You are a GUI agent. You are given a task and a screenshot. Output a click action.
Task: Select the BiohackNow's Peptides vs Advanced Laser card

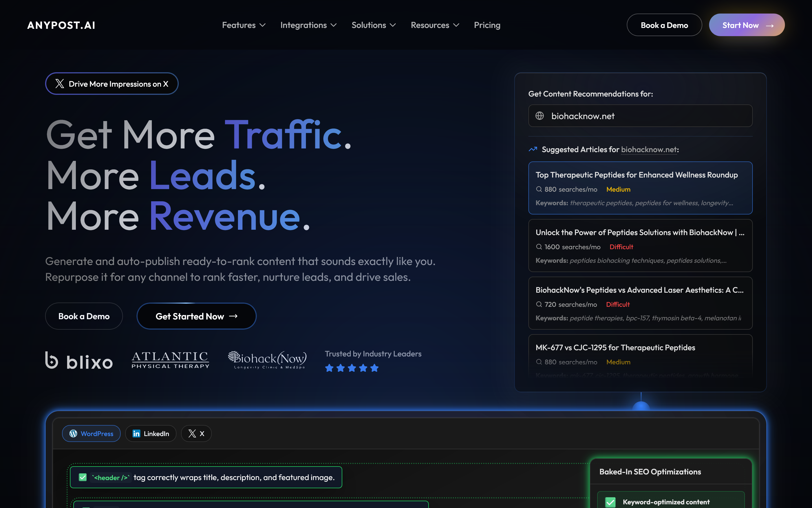point(640,303)
